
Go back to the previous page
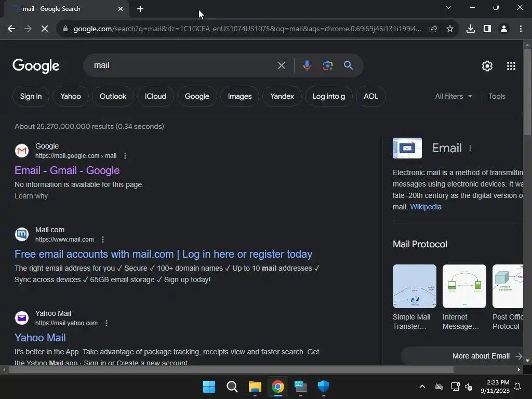tap(11, 29)
